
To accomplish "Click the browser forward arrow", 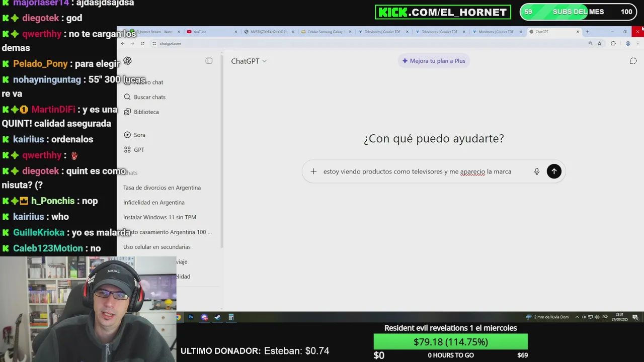I will click(132, 44).
